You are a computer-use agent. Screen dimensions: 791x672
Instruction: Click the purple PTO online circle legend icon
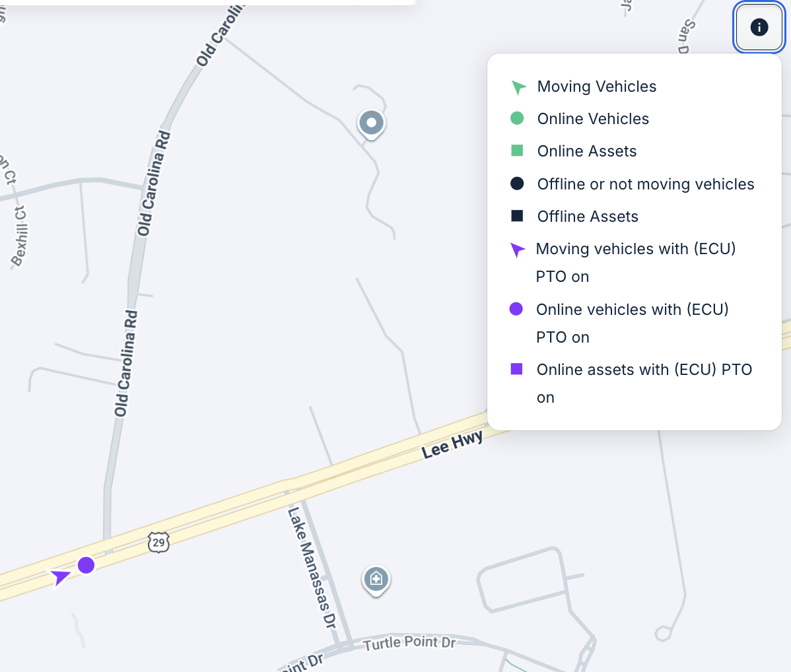516,309
